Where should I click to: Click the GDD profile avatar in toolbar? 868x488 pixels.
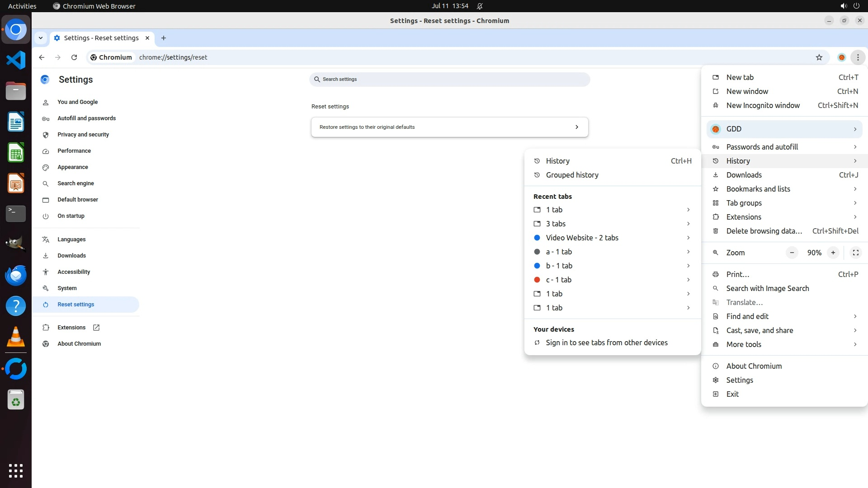click(x=841, y=57)
